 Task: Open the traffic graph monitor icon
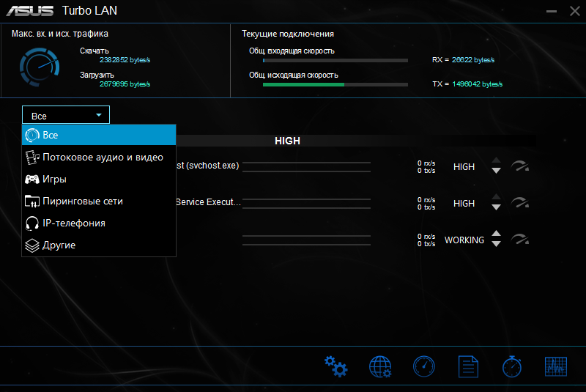[x=556, y=366]
